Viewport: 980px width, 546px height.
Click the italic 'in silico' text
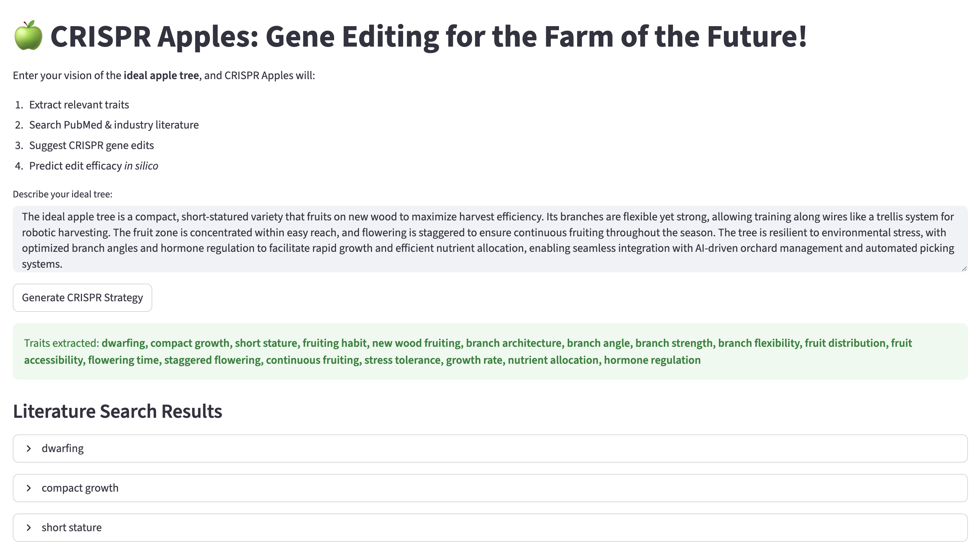point(141,166)
